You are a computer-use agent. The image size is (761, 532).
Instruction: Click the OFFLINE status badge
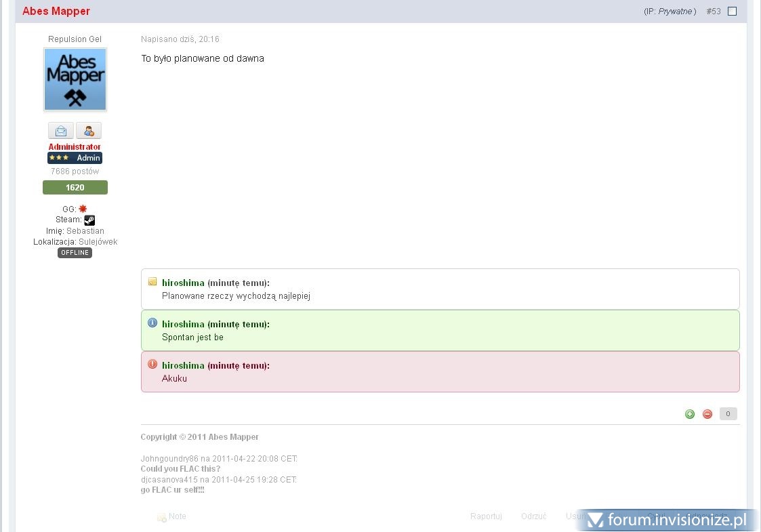75,253
